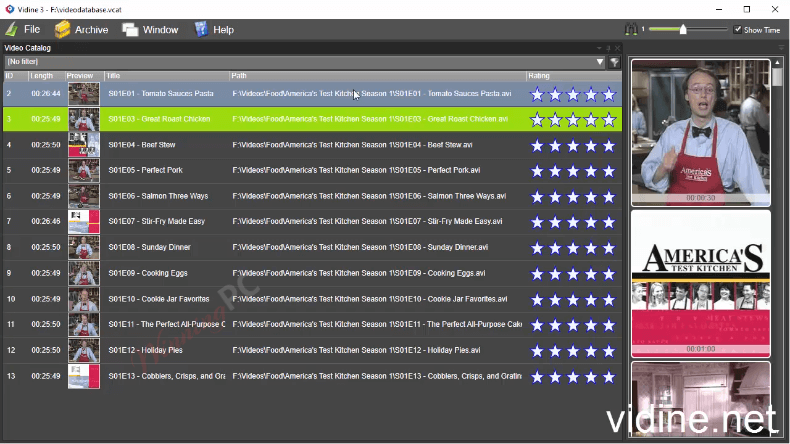Click the File menu pencil icon
This screenshot has height=444, width=790.
click(12, 30)
